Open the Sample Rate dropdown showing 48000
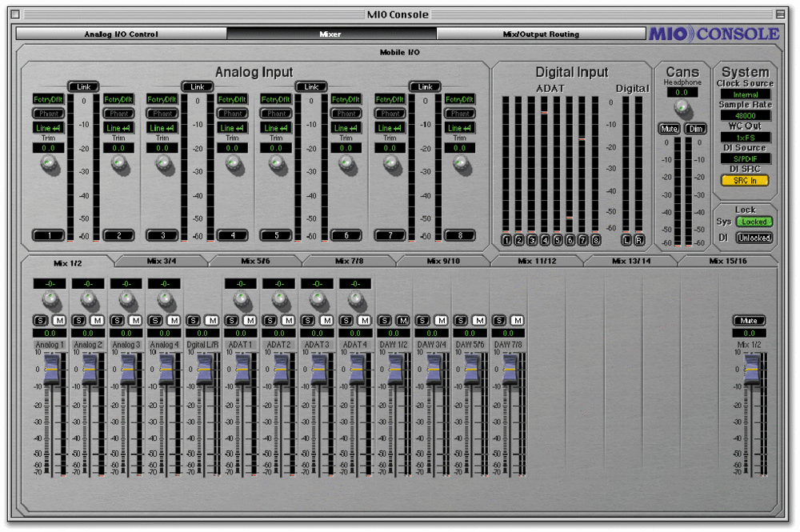This screenshot has width=800, height=532. (x=746, y=116)
